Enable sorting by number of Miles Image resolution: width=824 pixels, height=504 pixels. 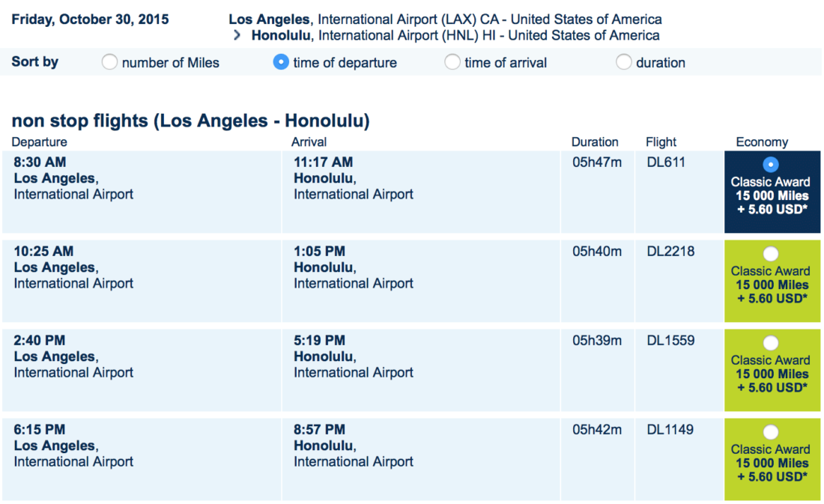click(x=109, y=63)
